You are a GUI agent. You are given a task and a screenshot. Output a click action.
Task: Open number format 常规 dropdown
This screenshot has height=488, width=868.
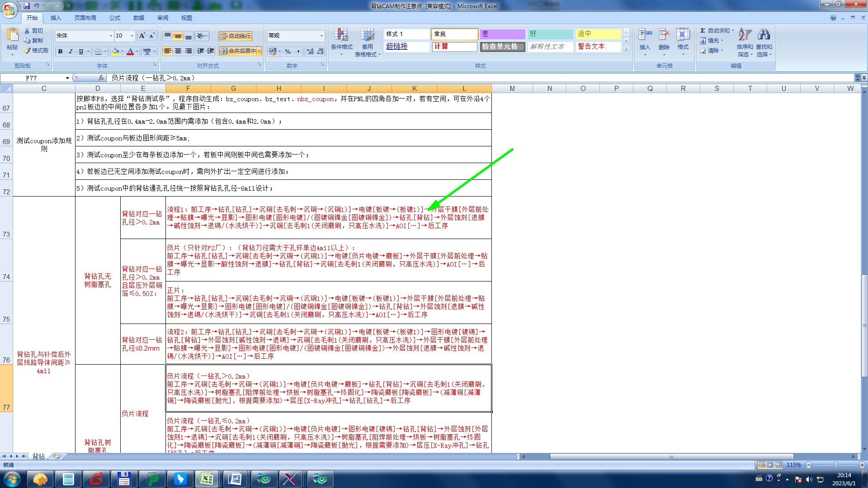point(321,36)
